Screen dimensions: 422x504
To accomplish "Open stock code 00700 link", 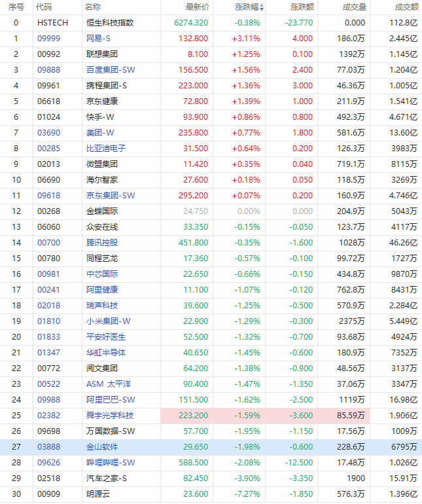I will coord(48,243).
